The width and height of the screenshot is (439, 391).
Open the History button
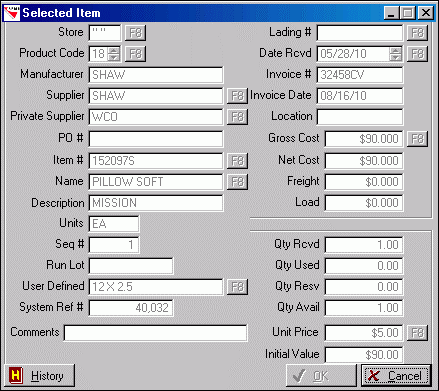[39, 376]
